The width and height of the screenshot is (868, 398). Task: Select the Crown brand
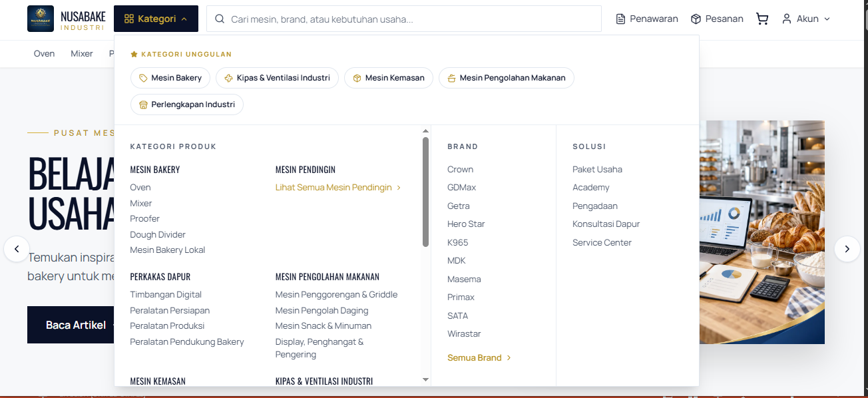point(460,169)
